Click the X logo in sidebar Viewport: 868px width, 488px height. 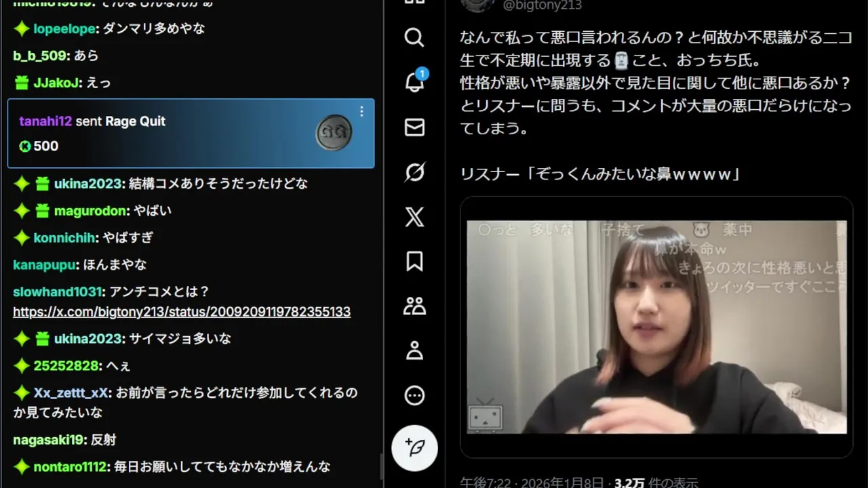414,217
